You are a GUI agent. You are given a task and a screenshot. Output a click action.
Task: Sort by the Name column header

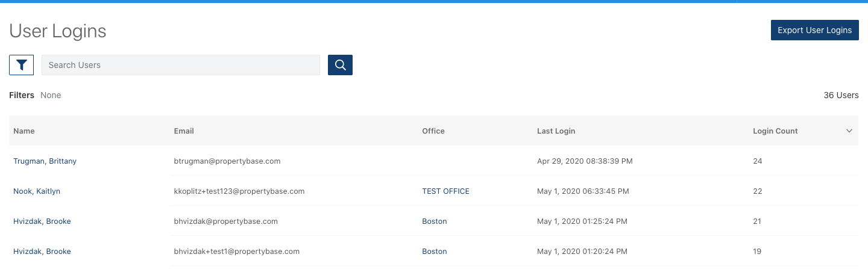[24, 131]
